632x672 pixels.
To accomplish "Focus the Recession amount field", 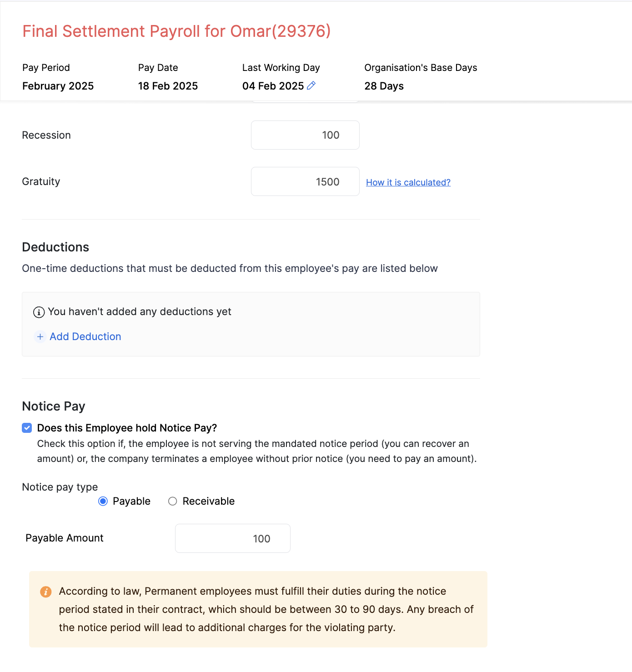I will point(305,135).
